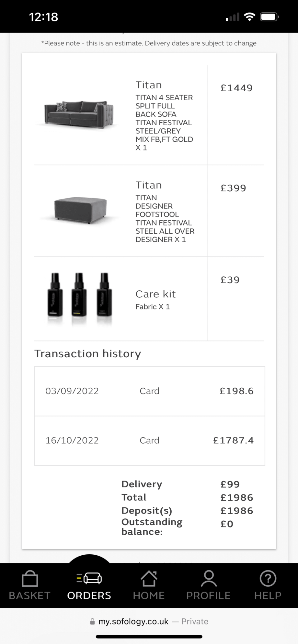Viewport: 298px width, 644px height.
Task: Open the Care kit bottles image
Action: (x=80, y=298)
